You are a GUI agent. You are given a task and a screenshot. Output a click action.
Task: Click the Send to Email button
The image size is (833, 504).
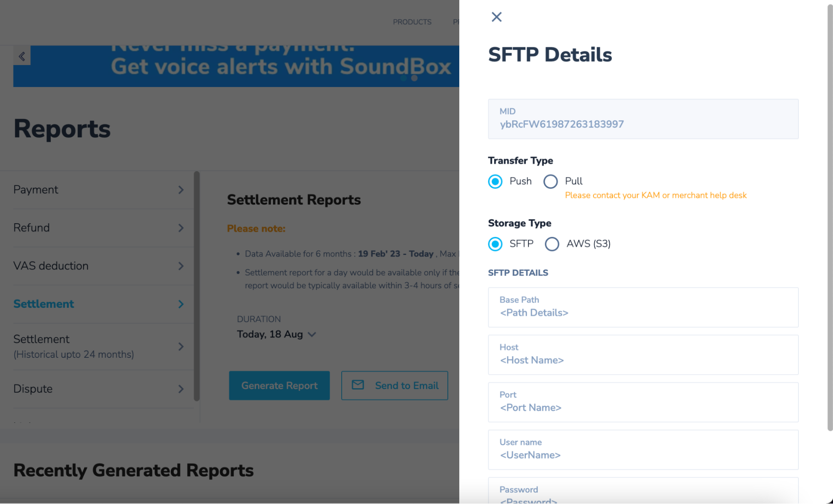(395, 386)
